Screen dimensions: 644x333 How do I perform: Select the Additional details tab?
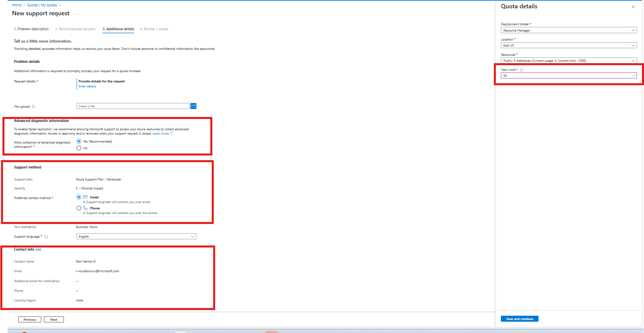(x=118, y=29)
